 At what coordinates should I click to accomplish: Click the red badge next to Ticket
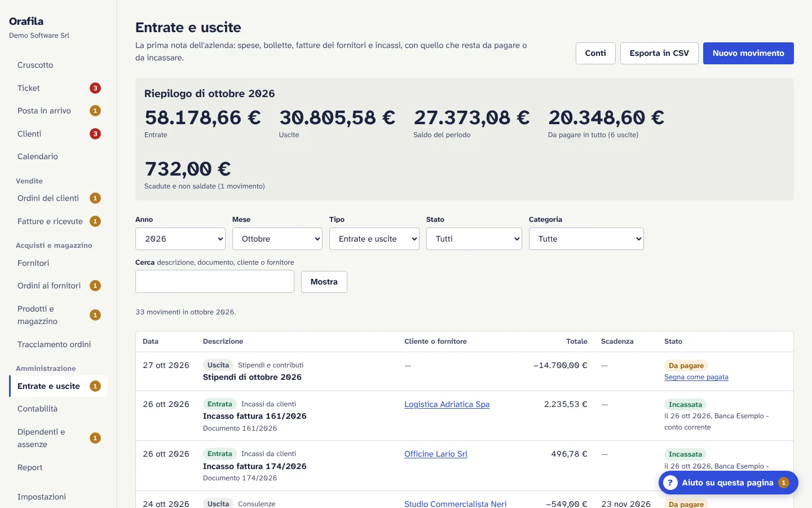[95, 88]
